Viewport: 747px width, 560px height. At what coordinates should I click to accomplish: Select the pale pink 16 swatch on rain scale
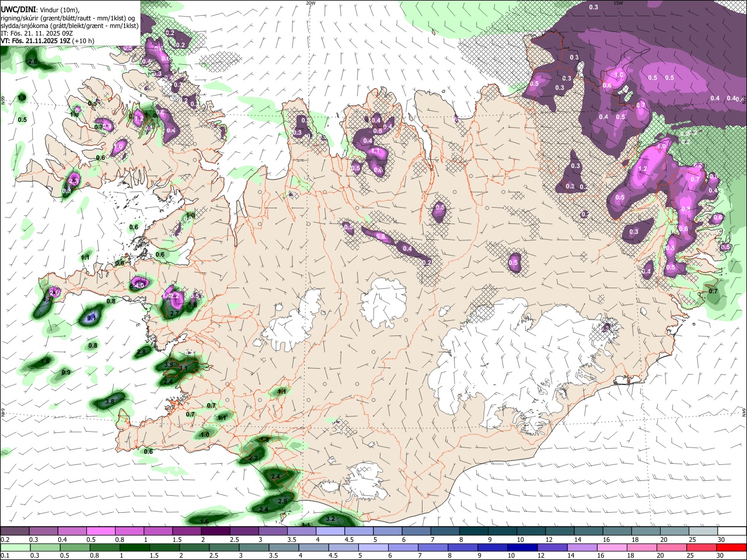pos(612,548)
